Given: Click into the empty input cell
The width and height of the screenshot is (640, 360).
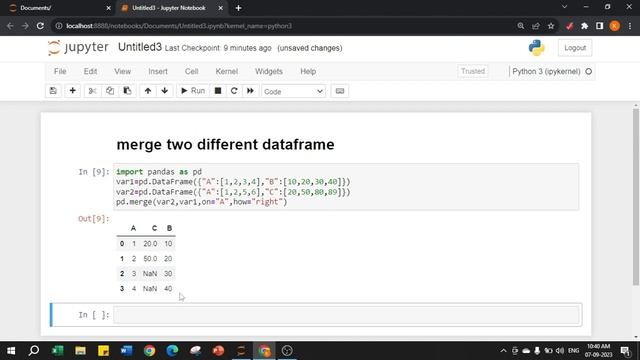Looking at the screenshot, I should [346, 315].
